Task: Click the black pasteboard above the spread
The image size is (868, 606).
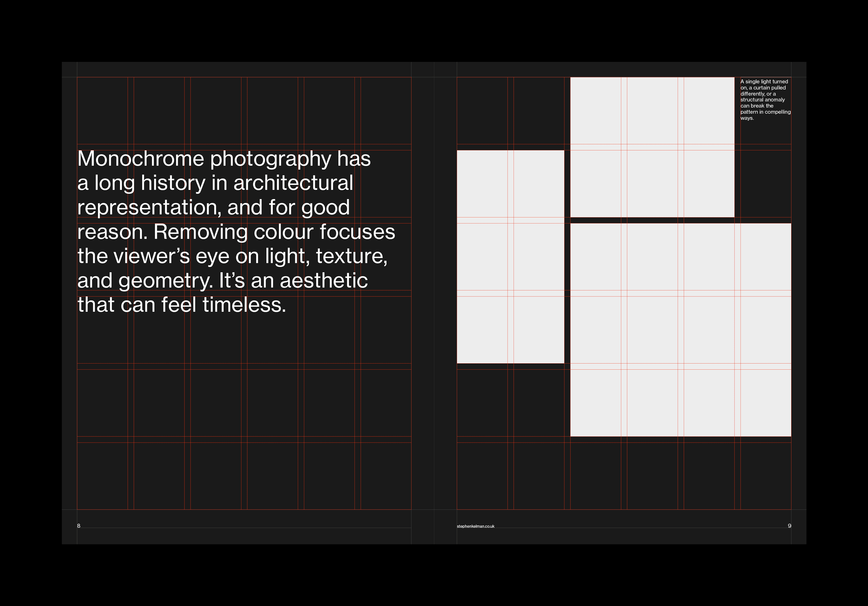Action: point(434,30)
